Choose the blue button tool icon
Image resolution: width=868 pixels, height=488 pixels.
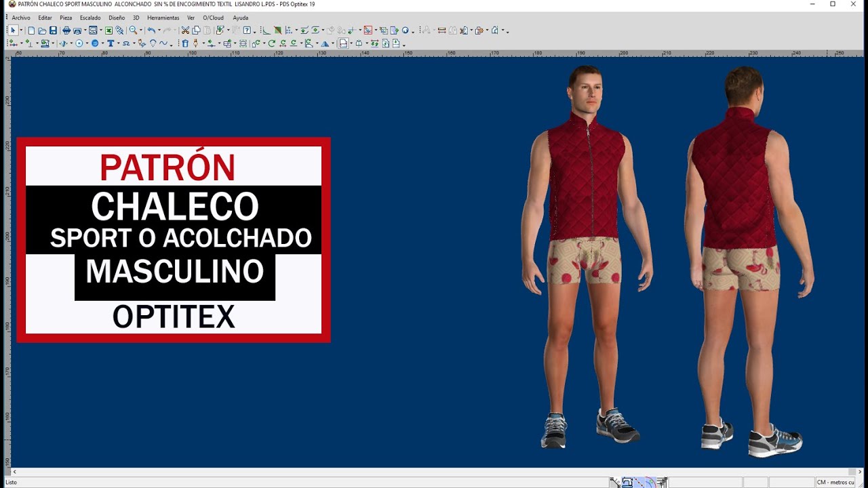click(x=95, y=43)
